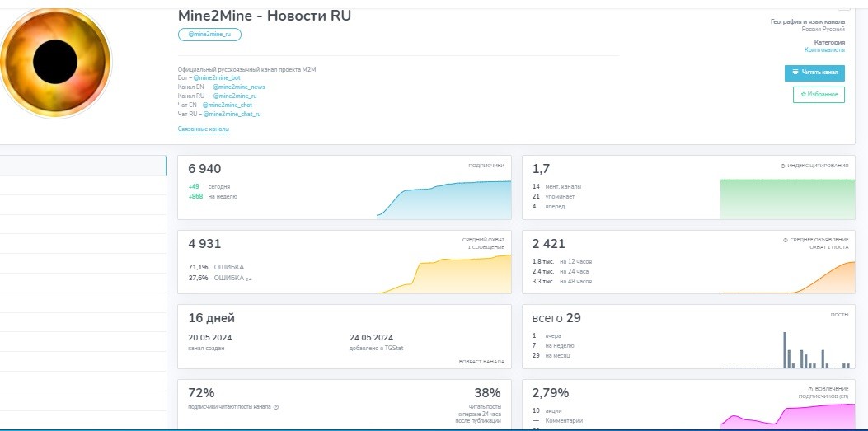The width and height of the screenshot is (868, 431).
Task: Click the '14 мент. каналы' row
Action: [556, 187]
